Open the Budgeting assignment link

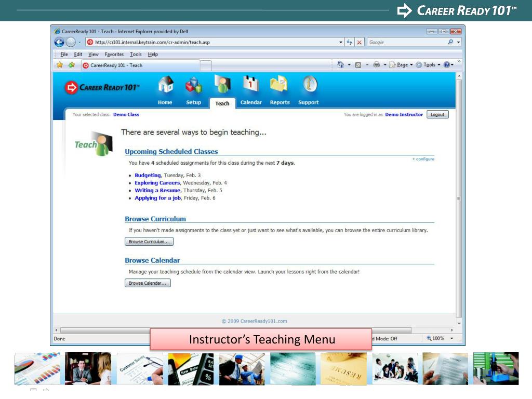pyautogui.click(x=148, y=175)
